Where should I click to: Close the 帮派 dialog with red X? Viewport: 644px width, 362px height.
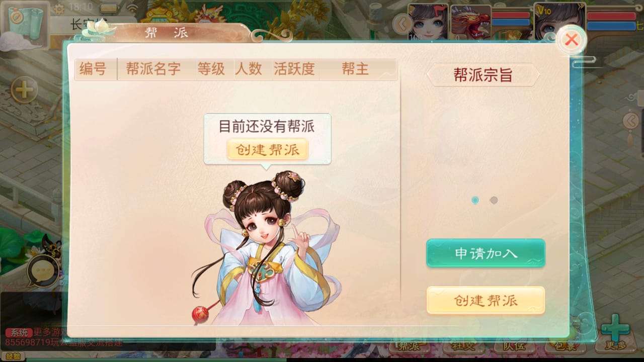point(571,40)
